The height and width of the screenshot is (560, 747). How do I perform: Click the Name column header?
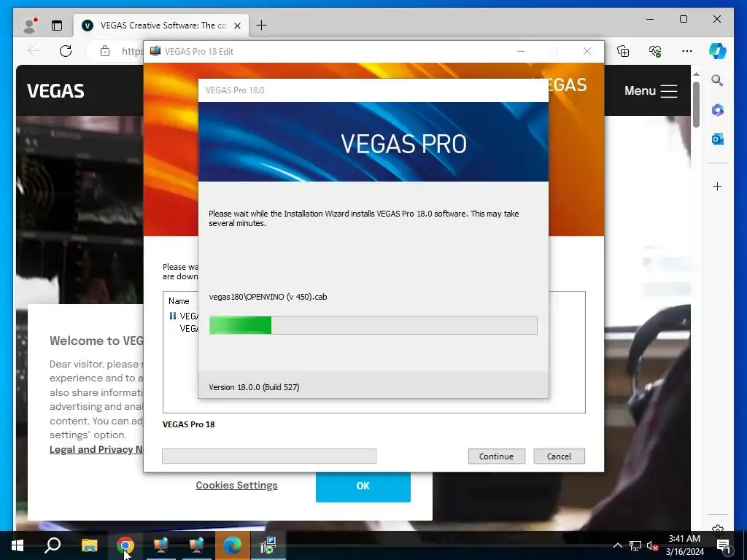[179, 301]
